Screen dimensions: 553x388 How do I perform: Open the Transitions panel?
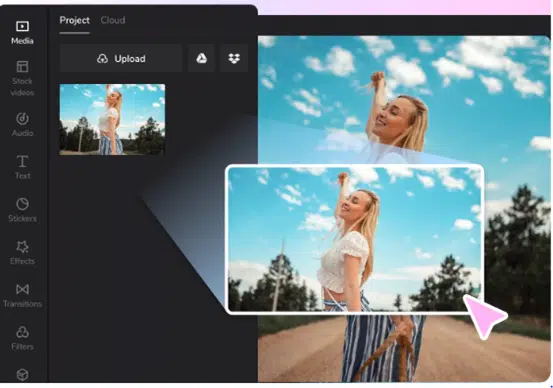point(22,295)
